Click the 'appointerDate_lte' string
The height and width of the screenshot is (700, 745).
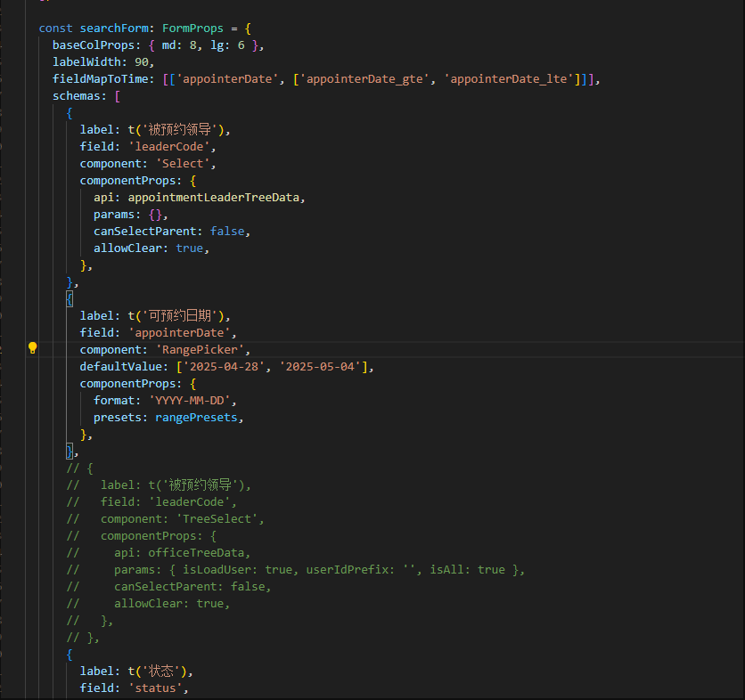point(509,79)
